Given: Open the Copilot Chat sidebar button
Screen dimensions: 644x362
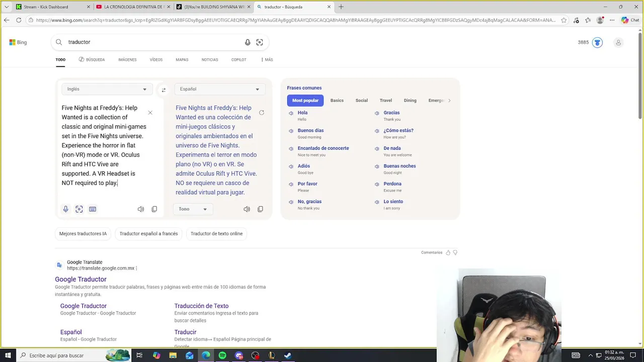Looking at the screenshot, I should pos(631,20).
